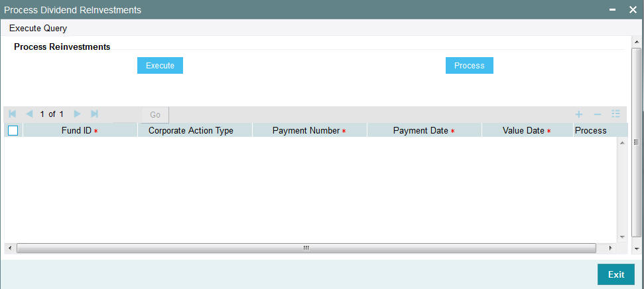Click the horizontal scrollbar thumb in grid

coord(306,248)
